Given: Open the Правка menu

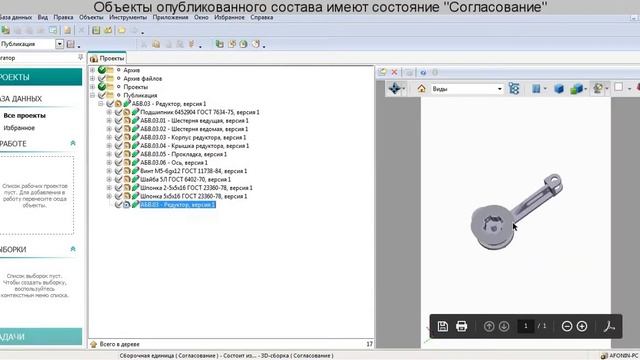Looking at the screenshot, I should pyautogui.click(x=63, y=17).
